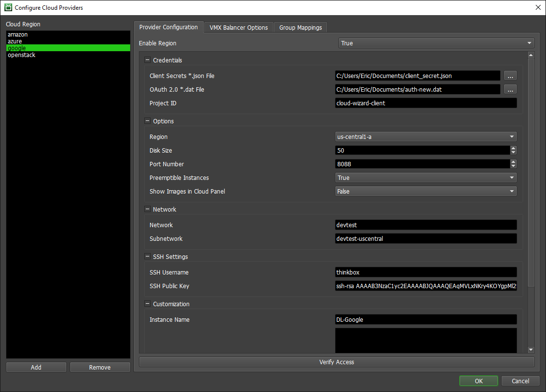Collapse the SSH Settings section
The image size is (546, 392).
(147, 256)
